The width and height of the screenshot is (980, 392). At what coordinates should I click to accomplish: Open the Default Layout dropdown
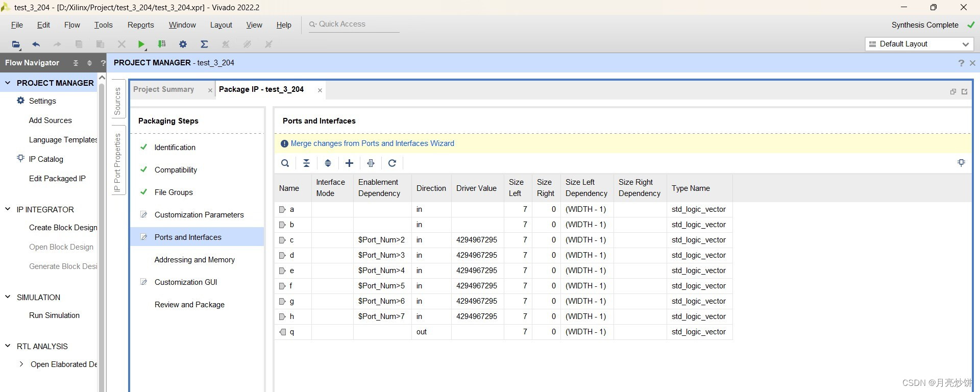[919, 44]
